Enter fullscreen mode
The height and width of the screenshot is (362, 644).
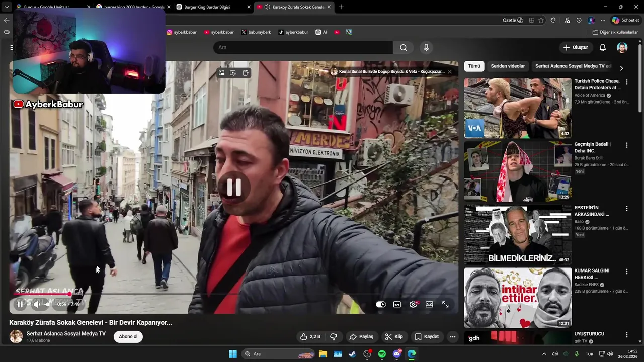[445, 304]
